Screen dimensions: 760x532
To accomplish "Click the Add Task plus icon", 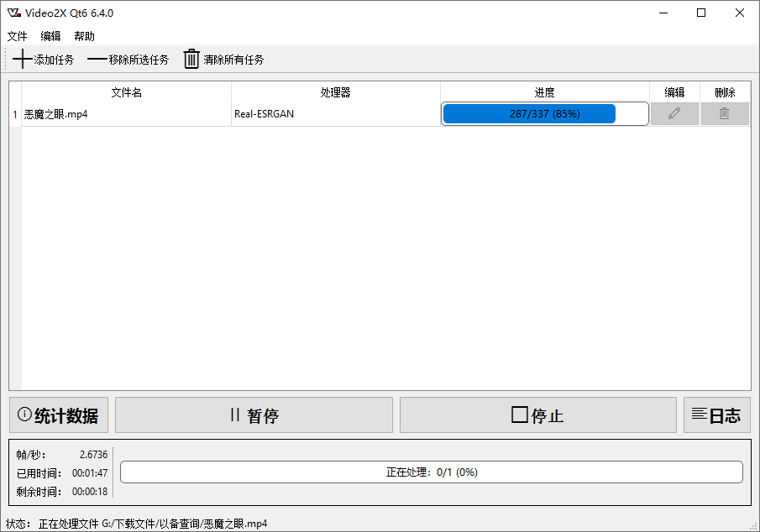I will click(23, 60).
